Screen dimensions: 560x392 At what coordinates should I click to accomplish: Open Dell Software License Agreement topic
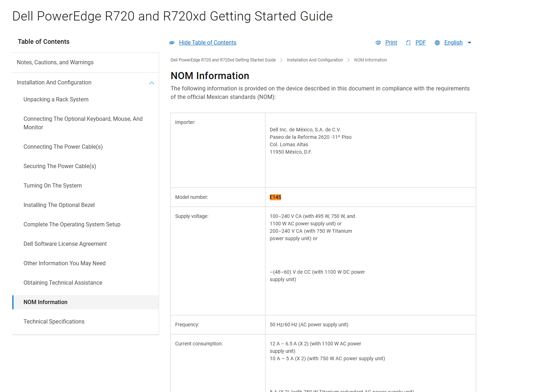pyautogui.click(x=65, y=244)
